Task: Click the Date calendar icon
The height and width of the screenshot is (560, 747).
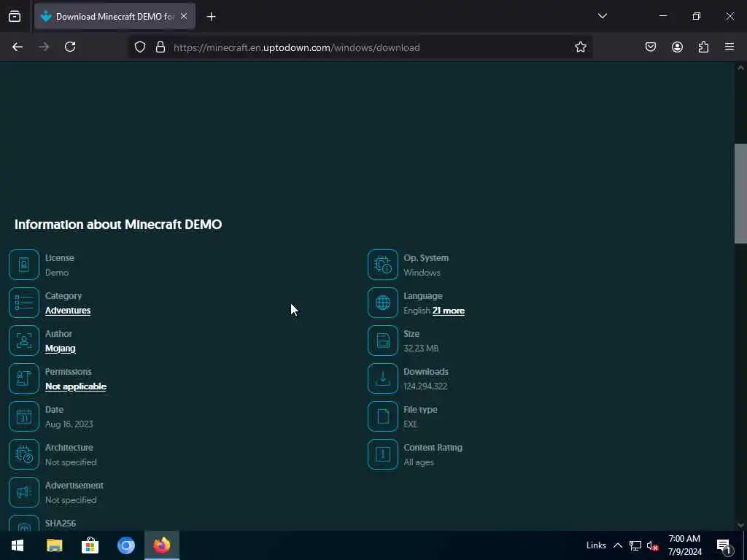Action: [24, 416]
